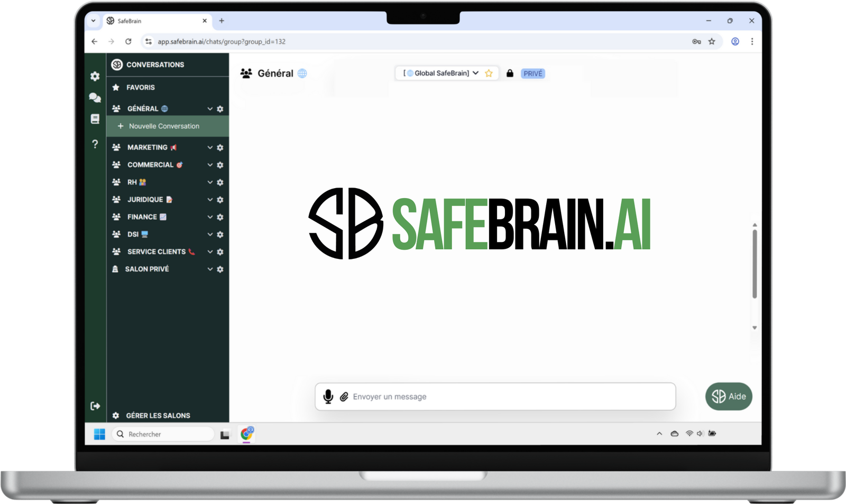This screenshot has width=846, height=504.
Task: Open settings gear for Marketing group
Action: pyautogui.click(x=220, y=148)
